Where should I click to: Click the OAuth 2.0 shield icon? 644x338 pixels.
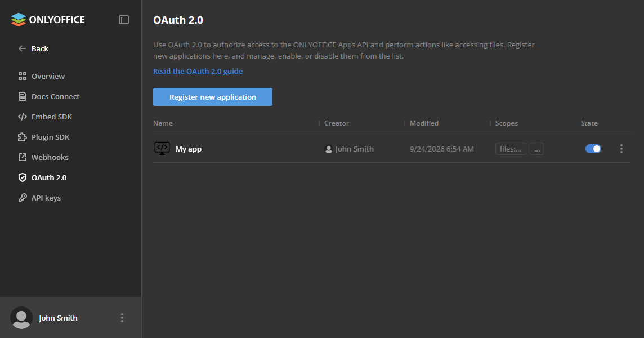coord(22,177)
